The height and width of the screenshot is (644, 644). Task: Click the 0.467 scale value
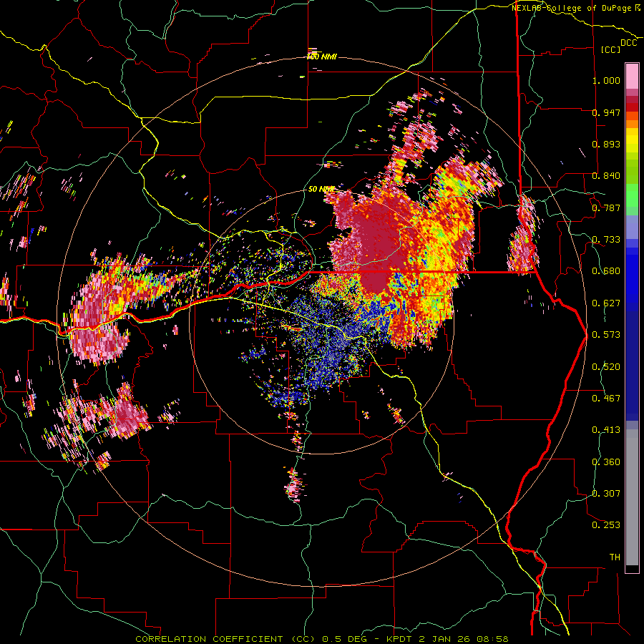606,399
